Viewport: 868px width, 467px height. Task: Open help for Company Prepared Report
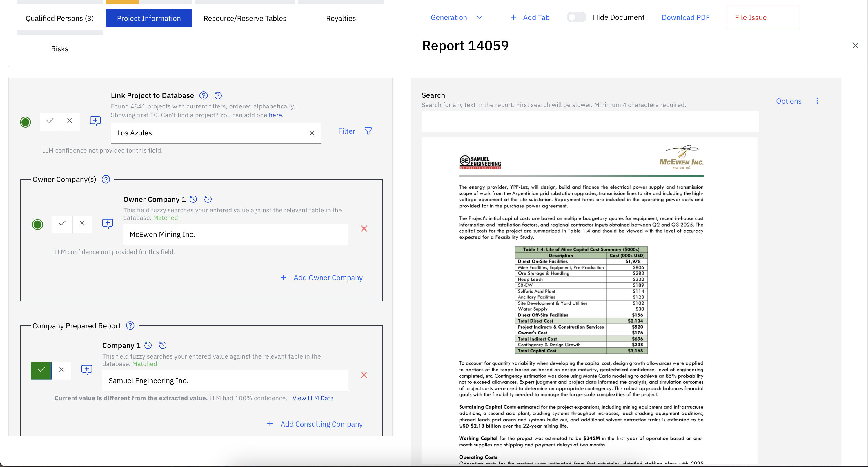(130, 326)
